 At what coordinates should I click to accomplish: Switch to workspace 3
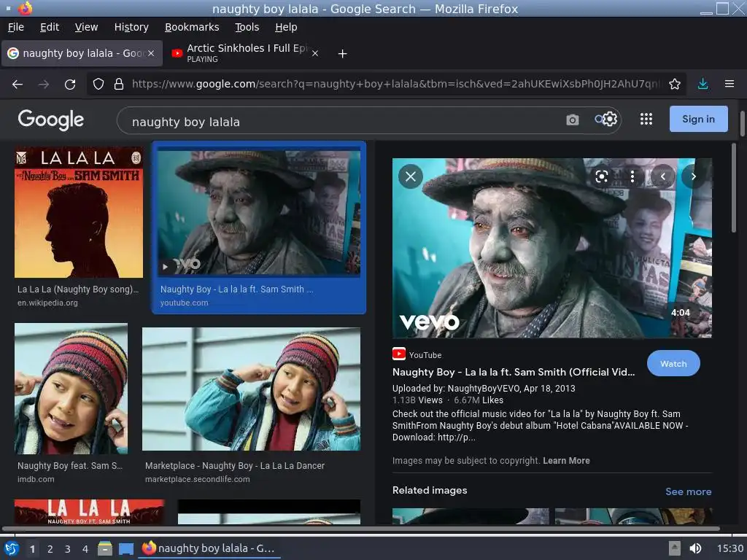tap(68, 549)
